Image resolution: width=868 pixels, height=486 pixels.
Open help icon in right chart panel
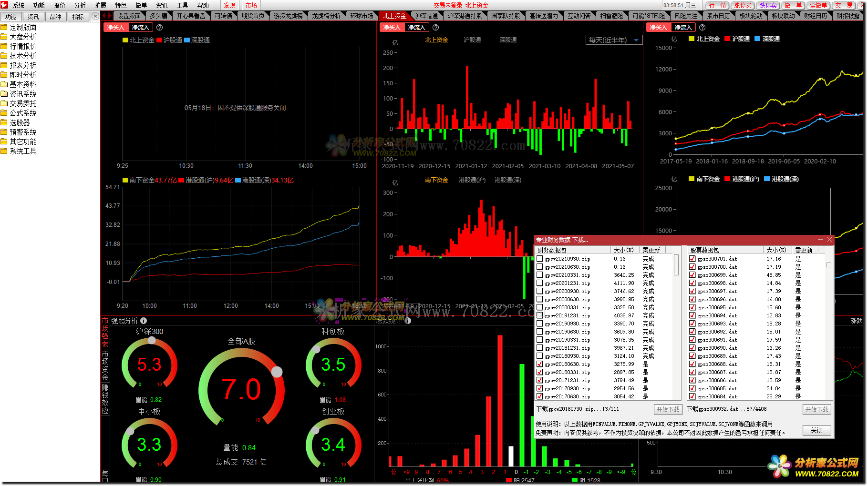click(x=702, y=28)
